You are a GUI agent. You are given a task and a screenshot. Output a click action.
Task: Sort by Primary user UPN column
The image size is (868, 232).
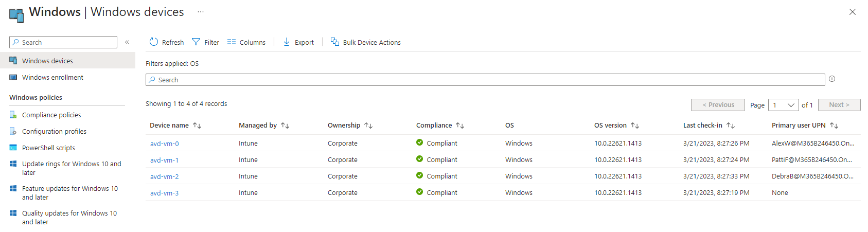pyautogui.click(x=805, y=126)
